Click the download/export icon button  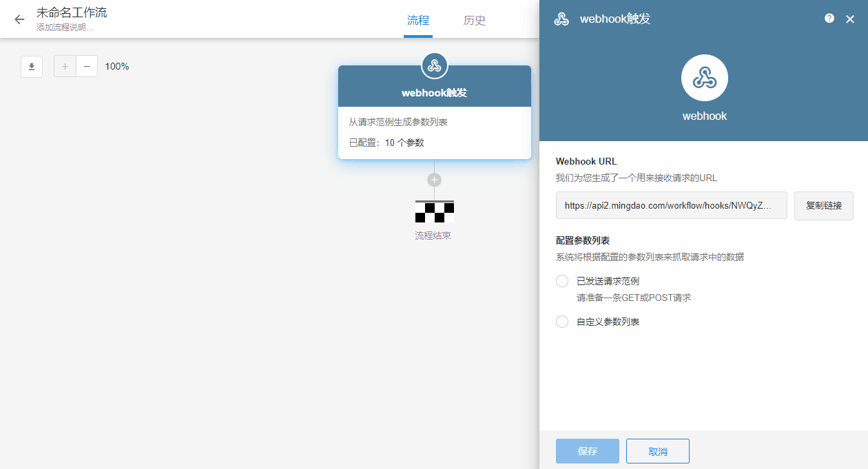point(32,67)
